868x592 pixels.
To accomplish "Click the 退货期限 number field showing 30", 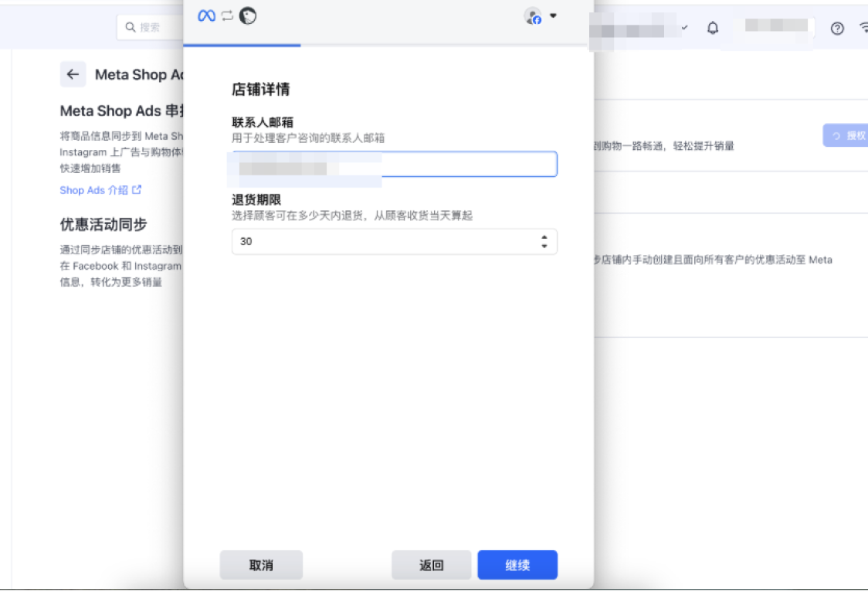I will click(394, 241).
